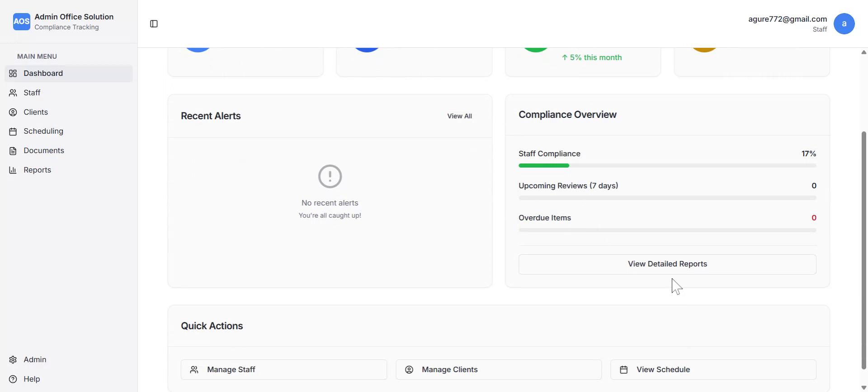Open Scheduling menu item
The height and width of the screenshot is (392, 868).
(69, 131)
